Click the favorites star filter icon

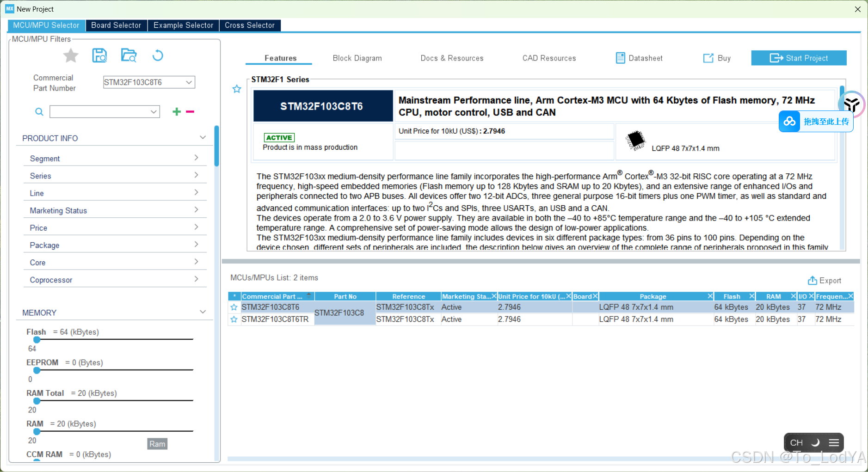coord(71,55)
